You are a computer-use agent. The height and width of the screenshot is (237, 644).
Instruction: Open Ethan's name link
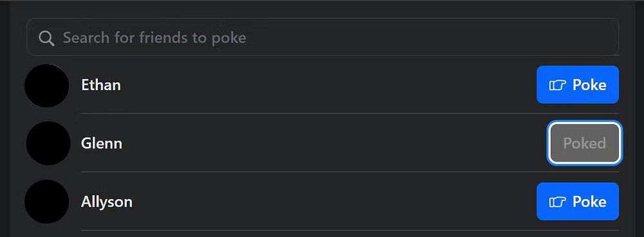[101, 85]
